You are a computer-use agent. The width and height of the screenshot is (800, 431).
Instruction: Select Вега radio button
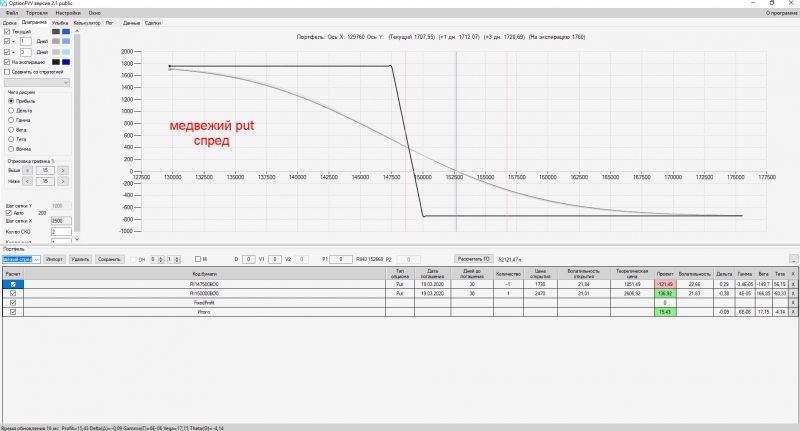pos(11,130)
